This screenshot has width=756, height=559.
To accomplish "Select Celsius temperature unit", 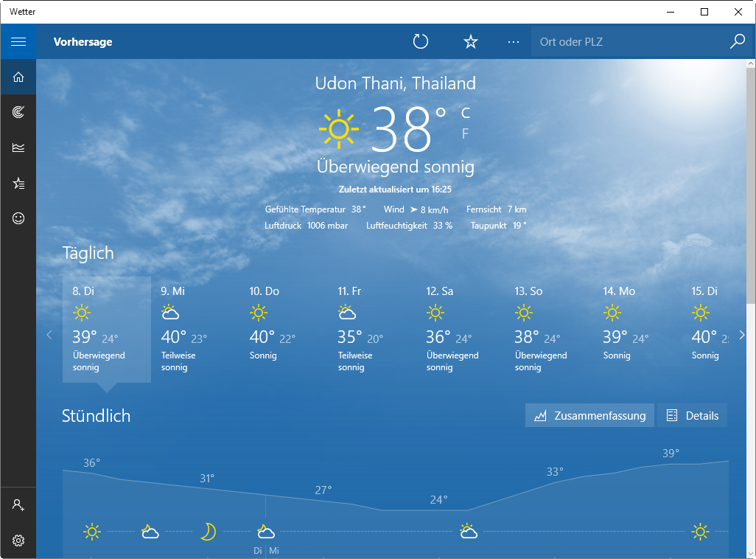I will coord(465,113).
